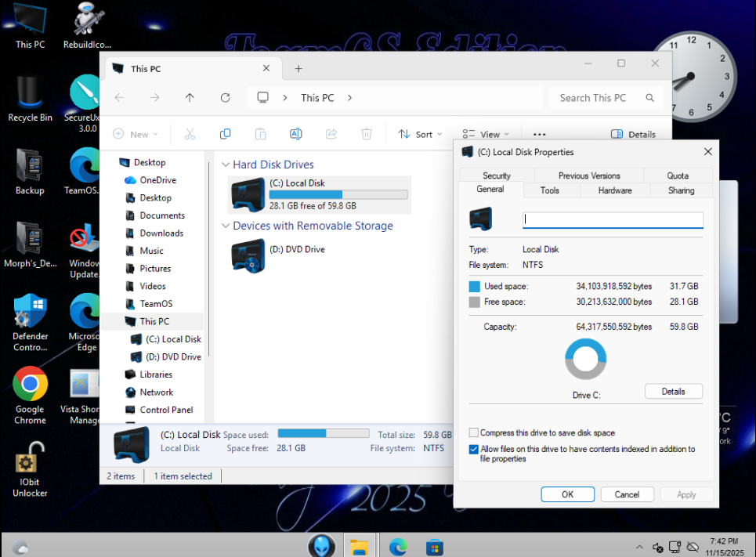This screenshot has width=756, height=557.
Task: Click the (D:) DVD Drive icon
Action: 249,255
